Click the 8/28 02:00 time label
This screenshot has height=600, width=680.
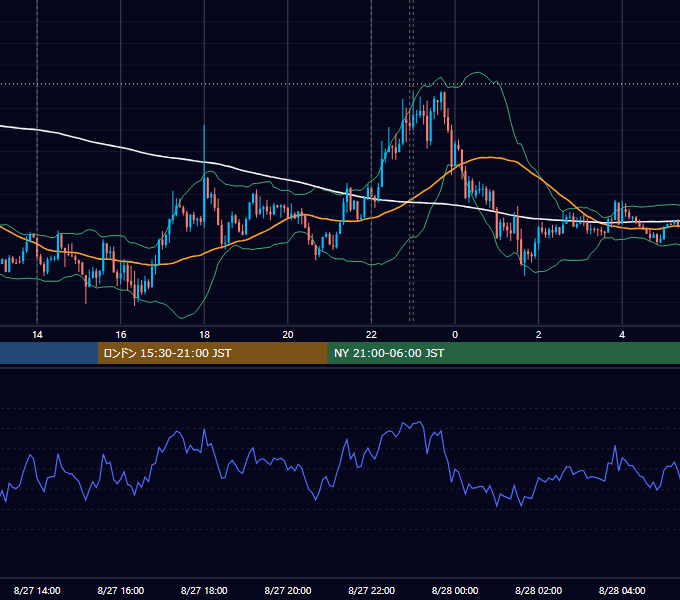pos(539,590)
